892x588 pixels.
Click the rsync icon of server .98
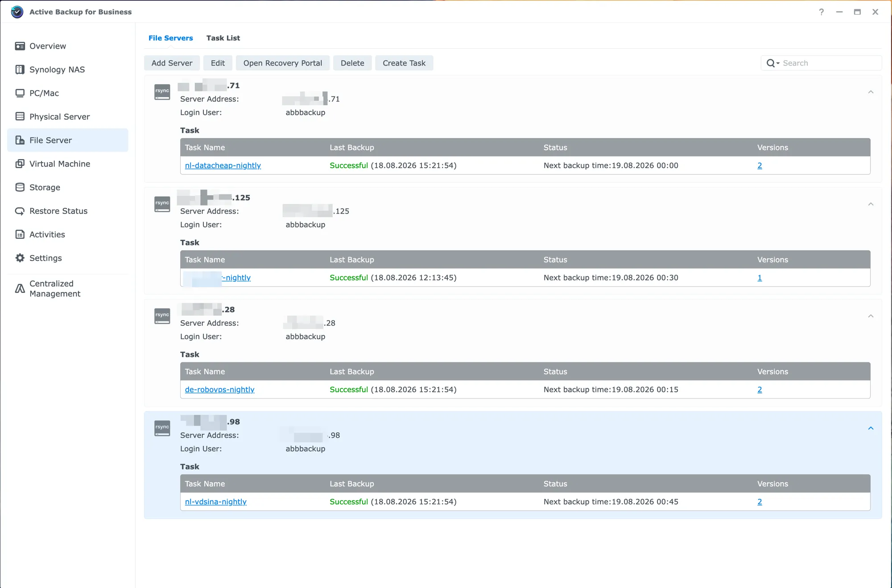tap(162, 428)
